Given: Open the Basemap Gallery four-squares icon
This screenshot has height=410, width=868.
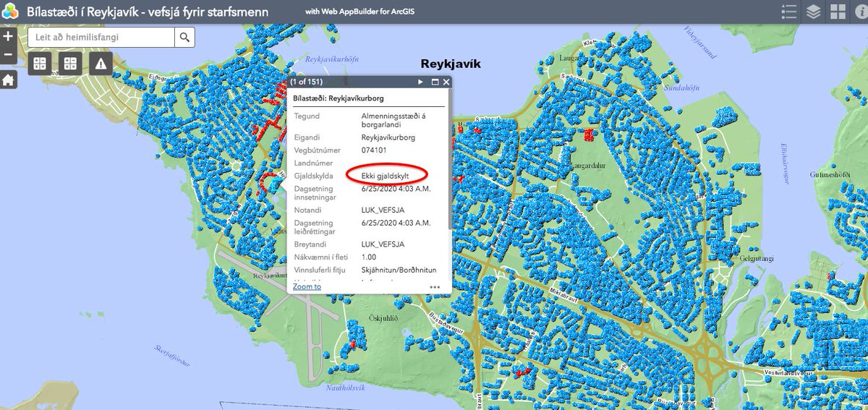Looking at the screenshot, I should coord(838,12).
